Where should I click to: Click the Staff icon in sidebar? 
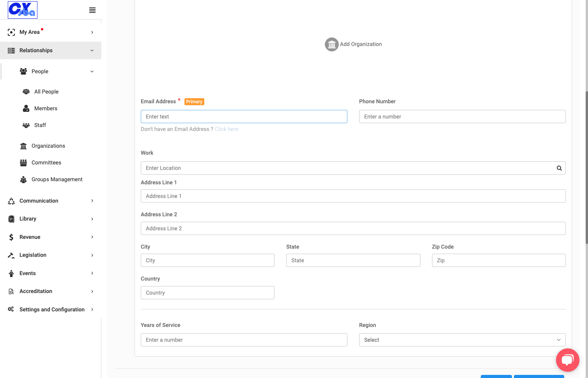click(x=26, y=125)
